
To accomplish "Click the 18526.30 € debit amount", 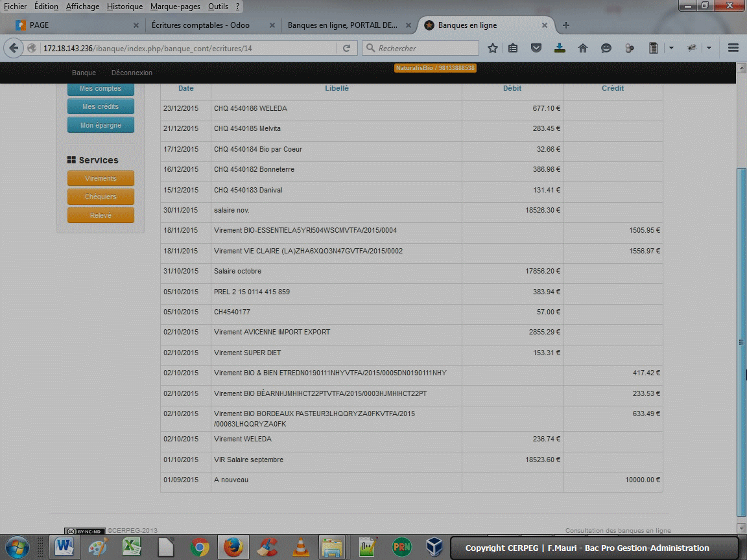I will point(543,210).
